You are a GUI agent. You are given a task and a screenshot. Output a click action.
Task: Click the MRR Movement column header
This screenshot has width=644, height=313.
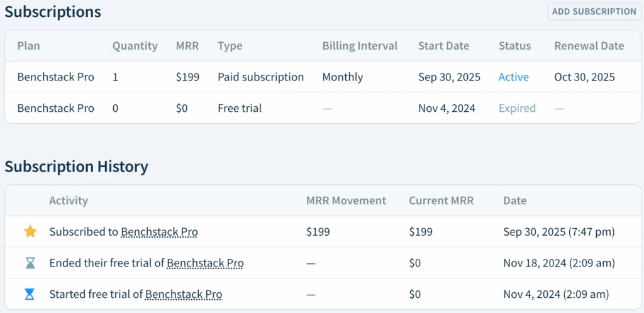point(346,201)
